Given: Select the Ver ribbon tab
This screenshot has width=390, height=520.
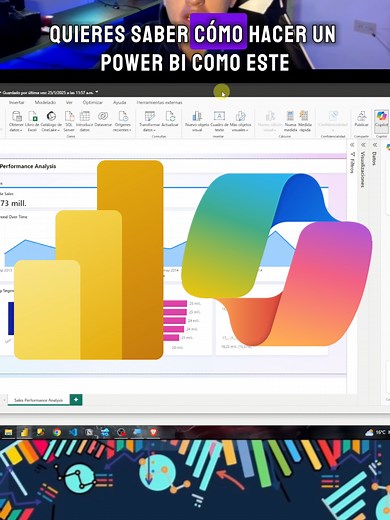Looking at the screenshot, I should [x=69, y=102].
